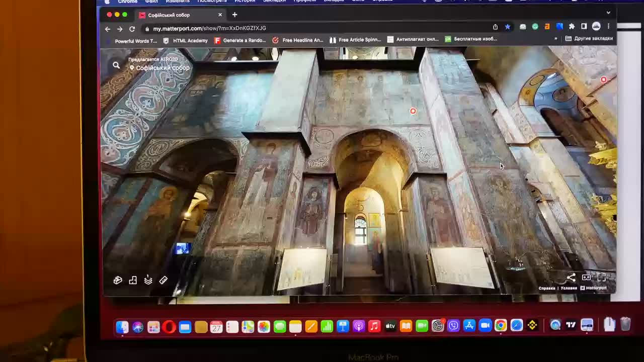Open the Изменить menu
The image size is (644, 362).
coord(178,2)
